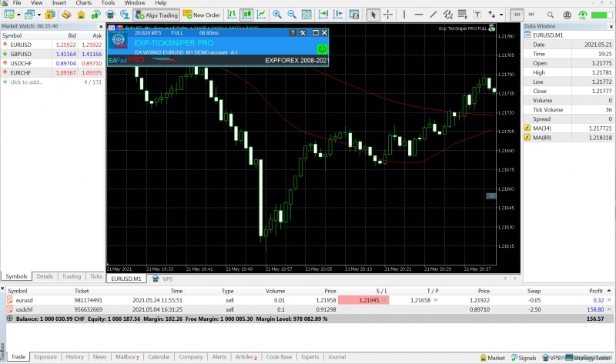The width and height of the screenshot is (616, 364).
Task: Switch to Details tab in Market Watch
Action: 45,276
